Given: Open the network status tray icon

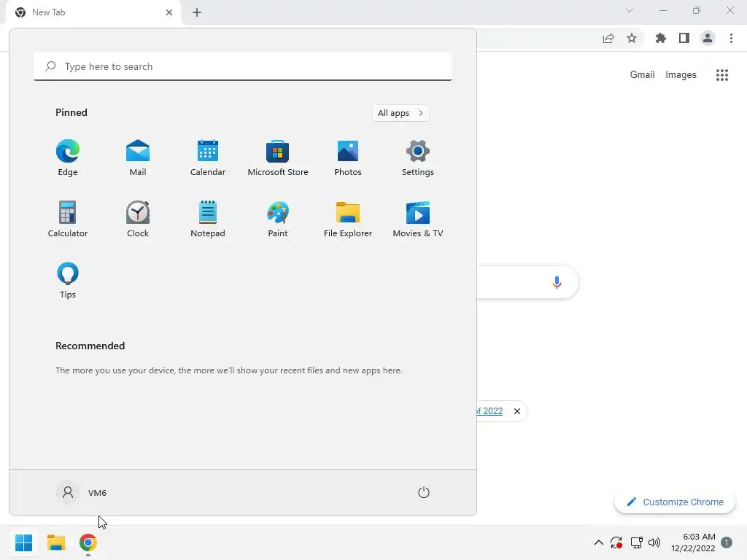Looking at the screenshot, I should (x=636, y=542).
